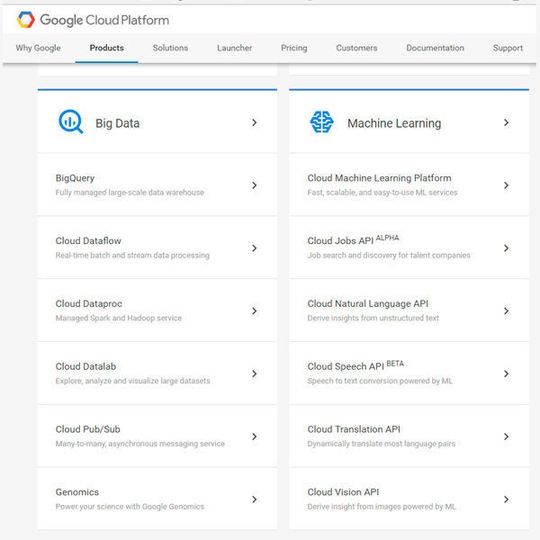
Task: Click the chevron in the Cloud Datalab row
Action: click(254, 374)
